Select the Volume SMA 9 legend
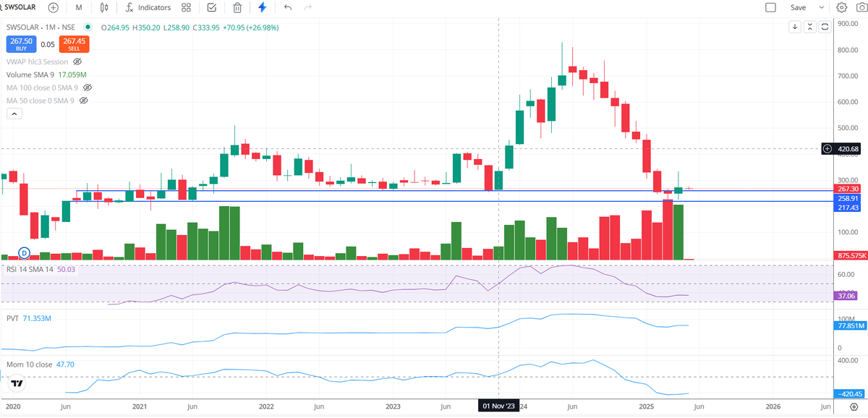 pyautogui.click(x=46, y=74)
